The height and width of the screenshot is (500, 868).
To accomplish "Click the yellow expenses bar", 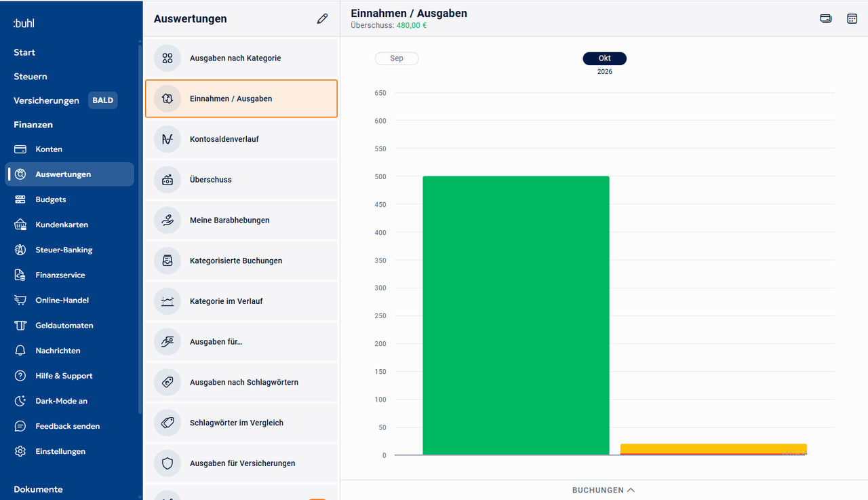I will [x=713, y=449].
